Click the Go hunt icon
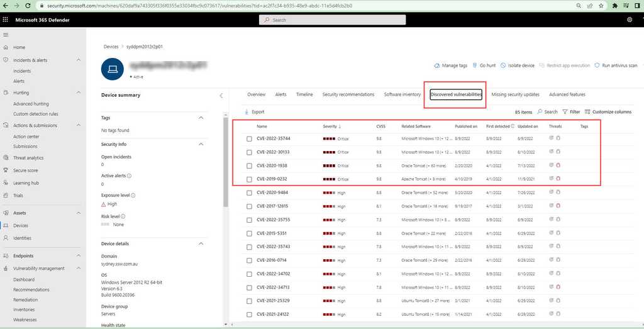This screenshot has height=329, width=644. (x=475, y=65)
